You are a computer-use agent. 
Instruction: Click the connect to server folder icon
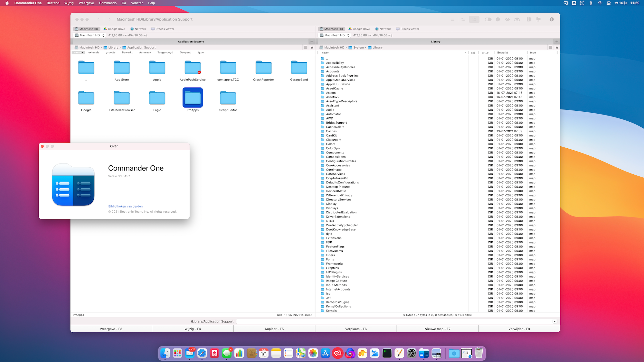(x=538, y=19)
